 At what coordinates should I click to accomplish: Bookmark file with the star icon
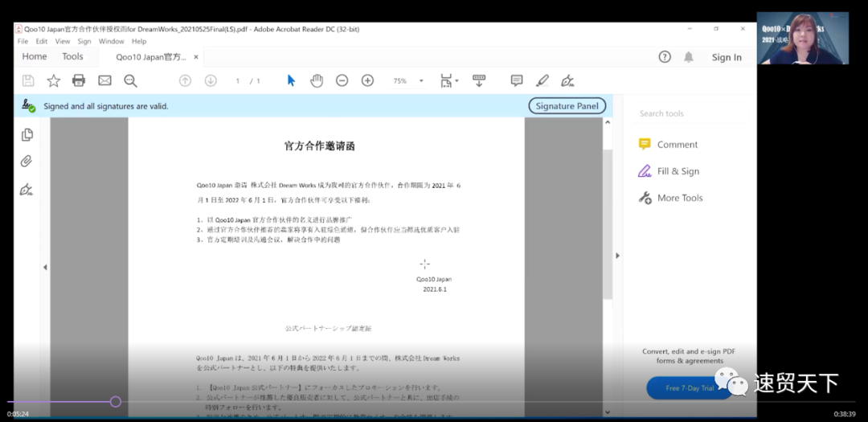54,81
